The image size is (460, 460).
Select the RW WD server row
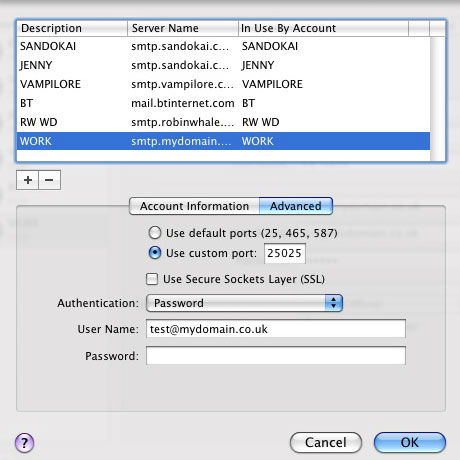tap(223, 122)
